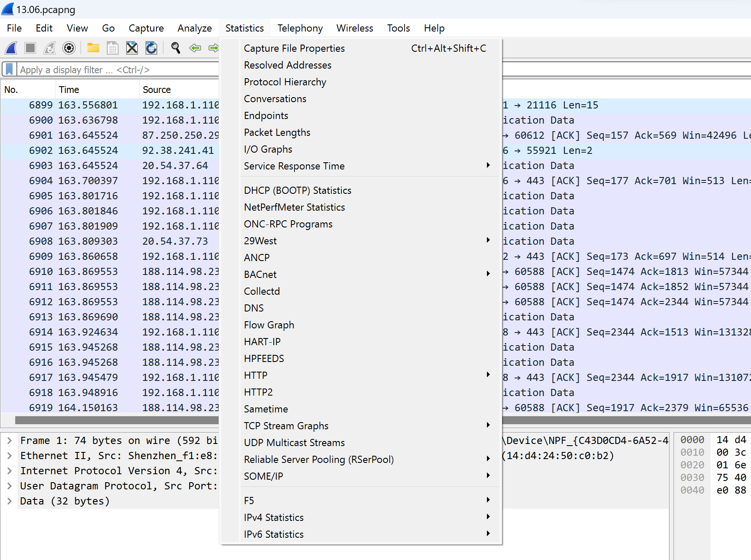
Task: Open the HTTP submenu arrow
Action: click(488, 375)
